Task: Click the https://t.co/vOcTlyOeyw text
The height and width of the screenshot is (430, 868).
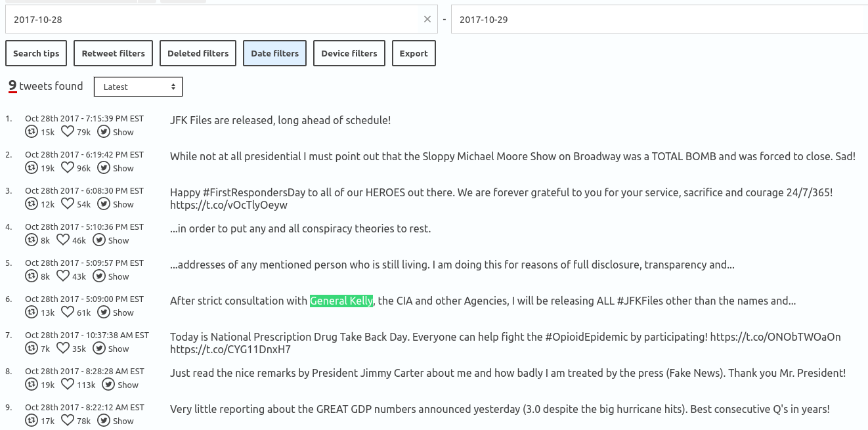Action: click(228, 205)
